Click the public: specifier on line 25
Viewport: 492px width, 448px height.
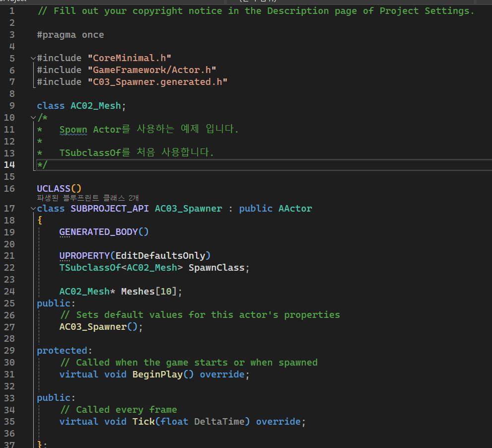(x=56, y=303)
